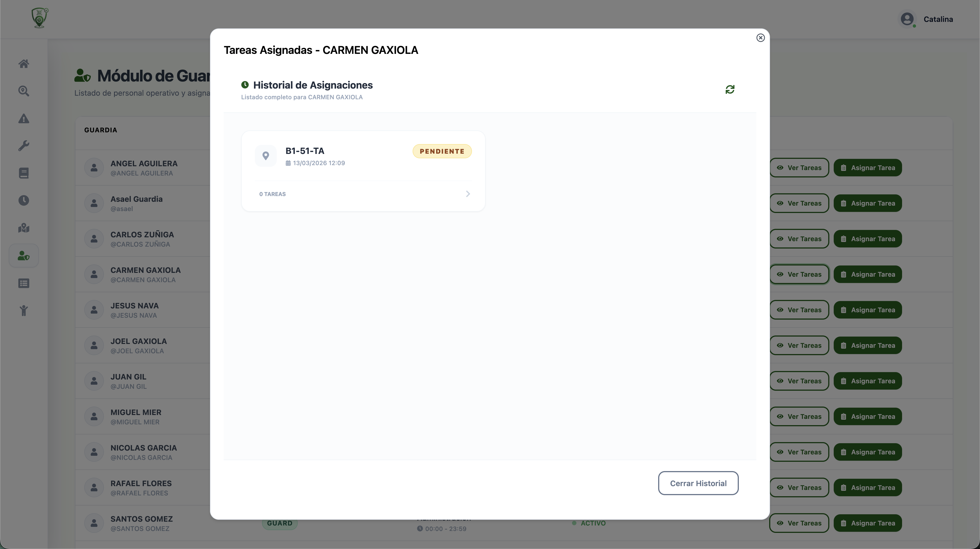This screenshot has height=549, width=980.
Task: Assign task to MIGUEL MIER
Action: 867,417
